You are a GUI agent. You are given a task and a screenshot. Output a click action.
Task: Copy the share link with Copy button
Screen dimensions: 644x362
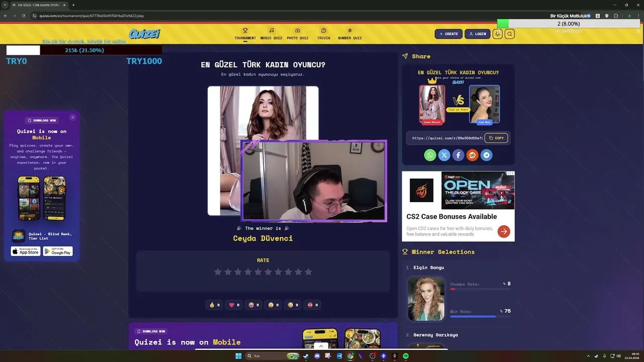click(496, 138)
